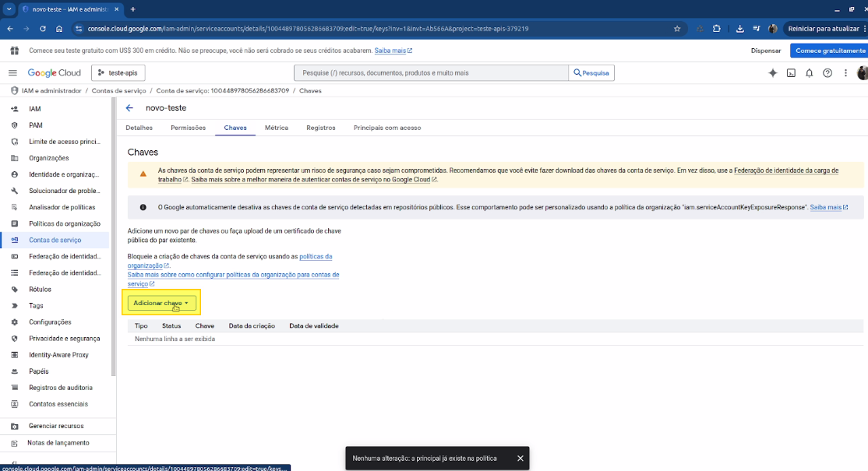Open the three-dot settings menu in header
868x471 pixels.
click(845, 73)
